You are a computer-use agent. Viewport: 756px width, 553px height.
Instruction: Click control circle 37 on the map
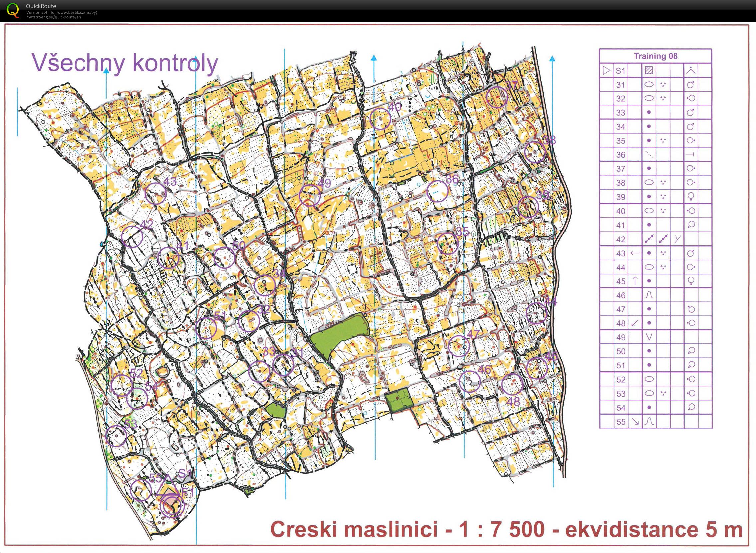497,97
